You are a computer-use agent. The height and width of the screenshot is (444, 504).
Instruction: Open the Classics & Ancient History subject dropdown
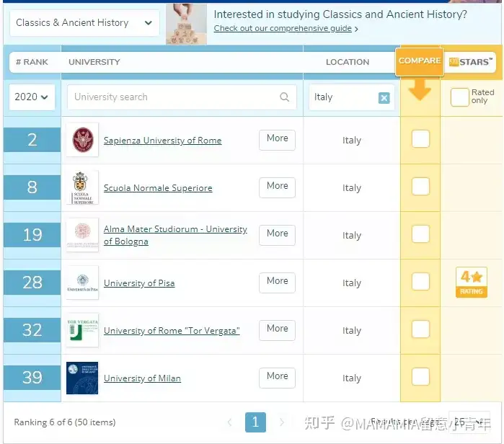(84, 23)
